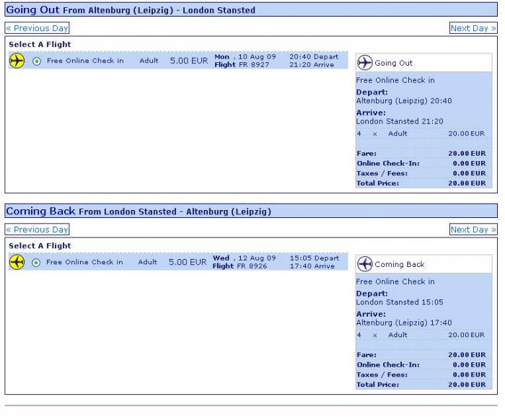
Task: Go to Previous Day for the return flight
Action: 37,229
